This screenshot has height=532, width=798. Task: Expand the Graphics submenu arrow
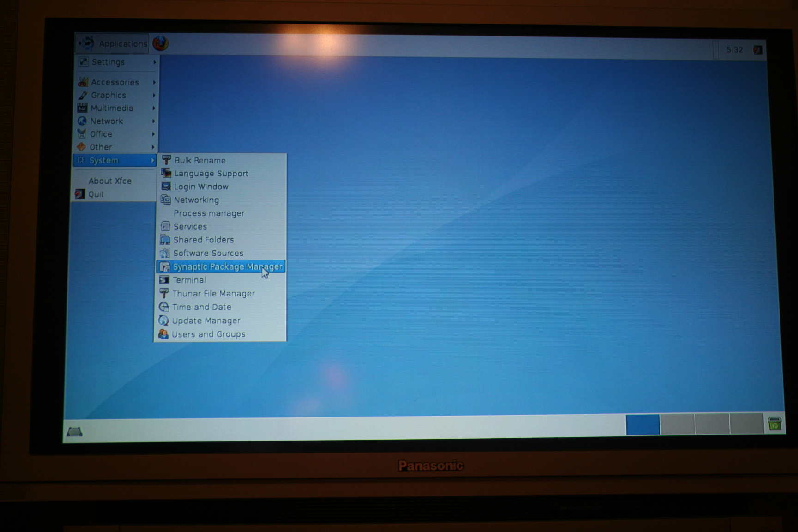click(154, 95)
